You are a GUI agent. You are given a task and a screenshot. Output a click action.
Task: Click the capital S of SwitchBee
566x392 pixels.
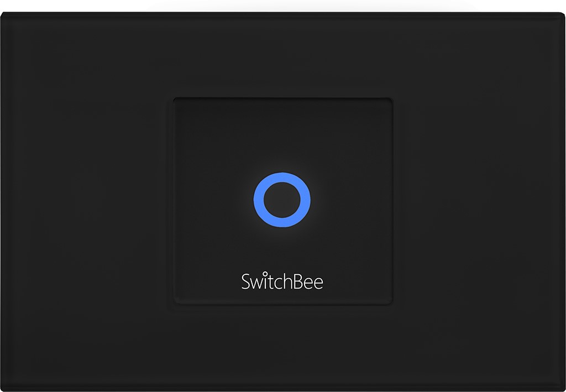245,282
